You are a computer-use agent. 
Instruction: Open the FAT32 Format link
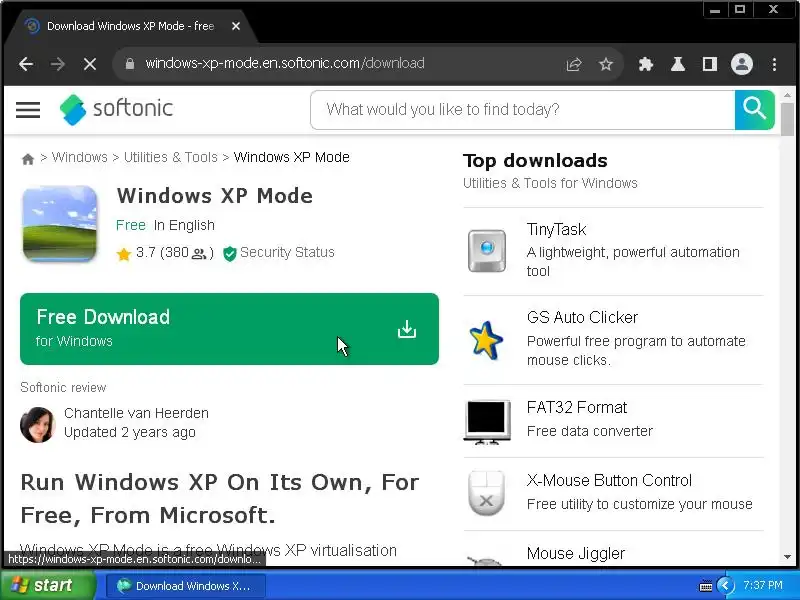pos(577,407)
